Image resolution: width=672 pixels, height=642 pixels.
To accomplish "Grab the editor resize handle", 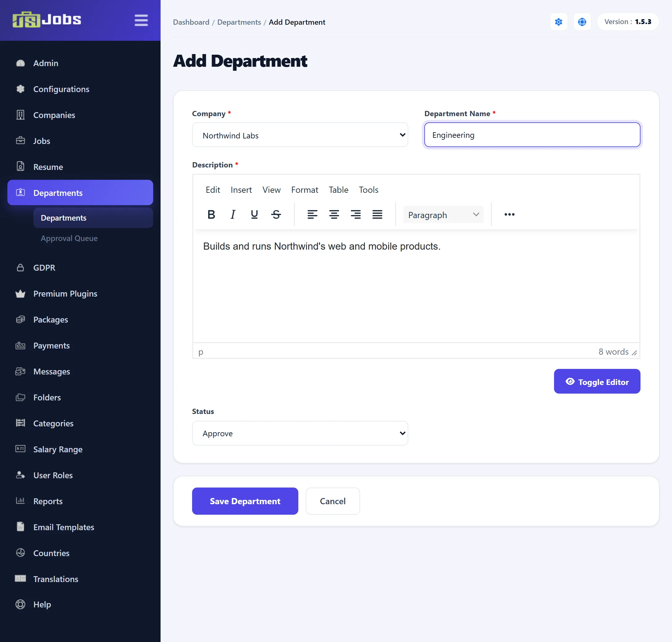I will (634, 353).
